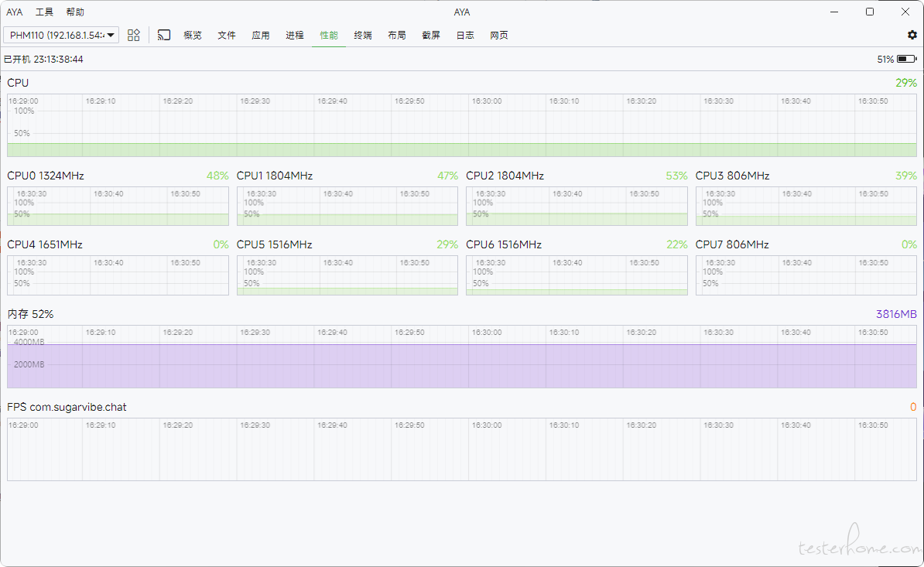Select the 进程 tab
This screenshot has height=567, width=924.
point(295,36)
